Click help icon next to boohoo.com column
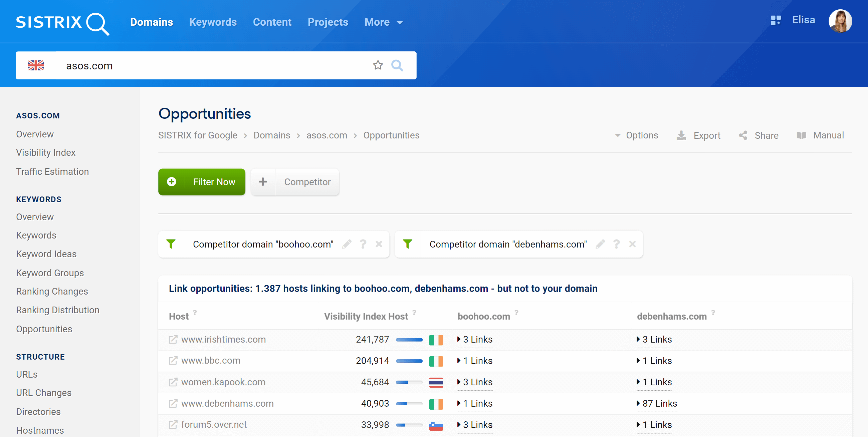868x437 pixels. pyautogui.click(x=516, y=313)
